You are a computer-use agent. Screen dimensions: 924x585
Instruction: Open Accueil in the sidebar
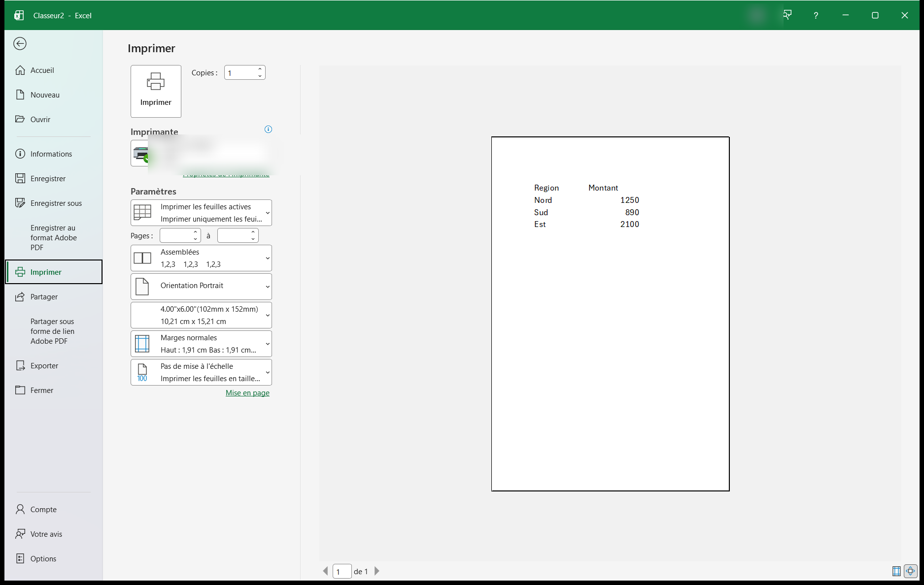click(x=54, y=70)
